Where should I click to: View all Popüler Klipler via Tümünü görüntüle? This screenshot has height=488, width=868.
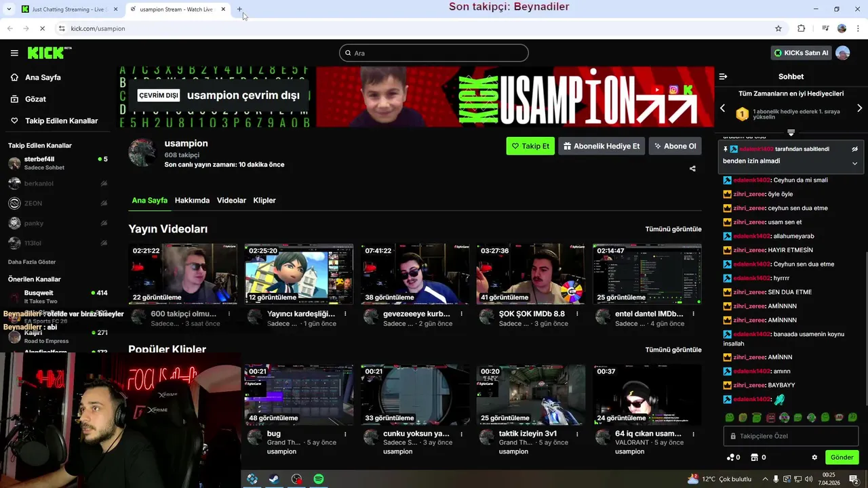click(x=673, y=350)
